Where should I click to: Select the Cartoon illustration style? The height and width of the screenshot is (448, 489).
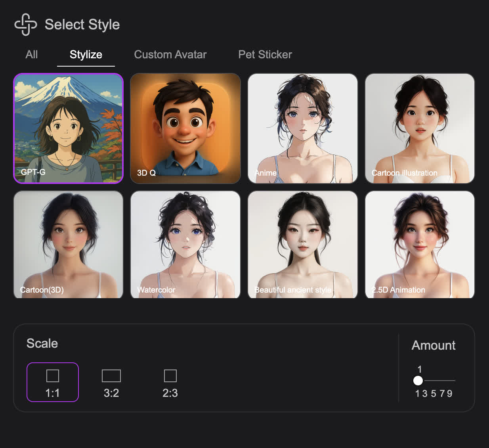tap(420, 128)
